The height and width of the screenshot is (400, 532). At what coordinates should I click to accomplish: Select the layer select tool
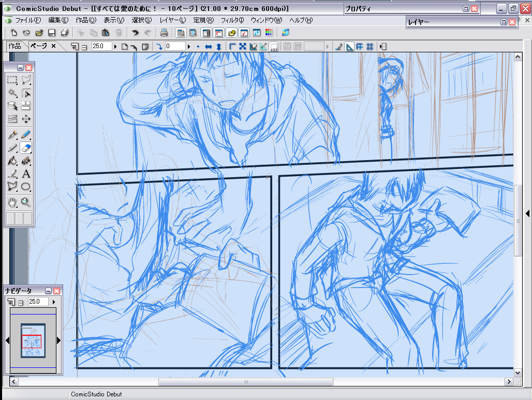pos(12,106)
